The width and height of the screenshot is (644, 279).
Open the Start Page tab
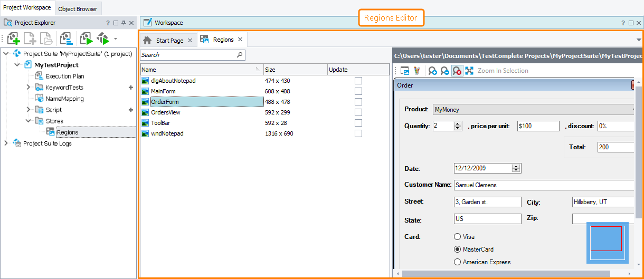point(169,40)
